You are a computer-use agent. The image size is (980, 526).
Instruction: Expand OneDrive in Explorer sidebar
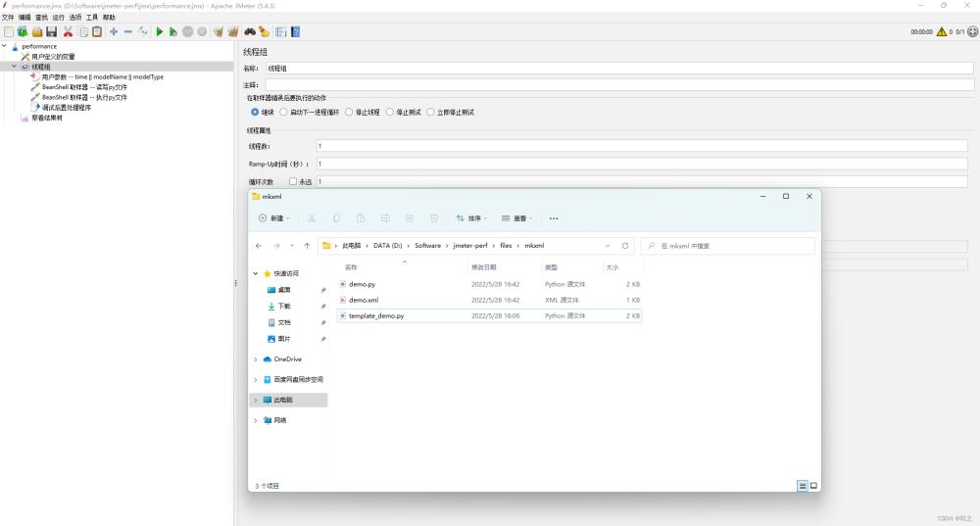coord(255,359)
